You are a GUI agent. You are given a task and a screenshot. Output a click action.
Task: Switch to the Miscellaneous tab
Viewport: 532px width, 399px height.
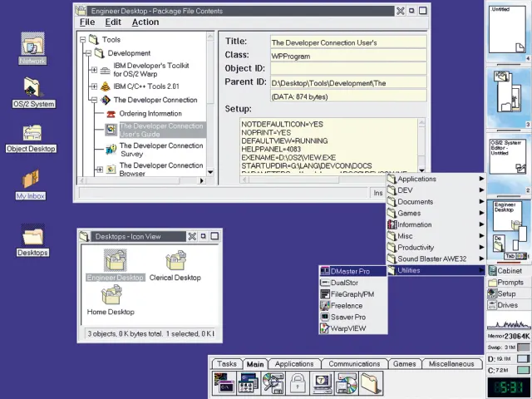click(451, 364)
